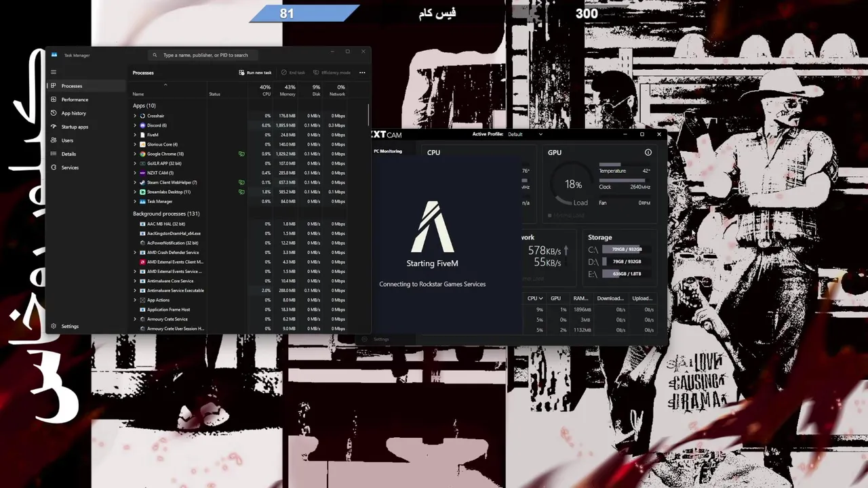
Task: Click the Google Chrome icon in process list
Action: (142, 154)
